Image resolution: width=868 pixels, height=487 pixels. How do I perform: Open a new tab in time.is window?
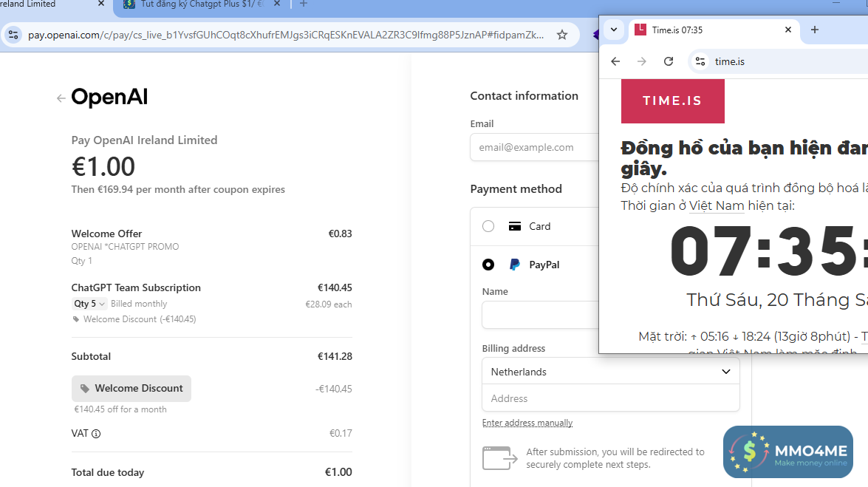click(x=815, y=30)
